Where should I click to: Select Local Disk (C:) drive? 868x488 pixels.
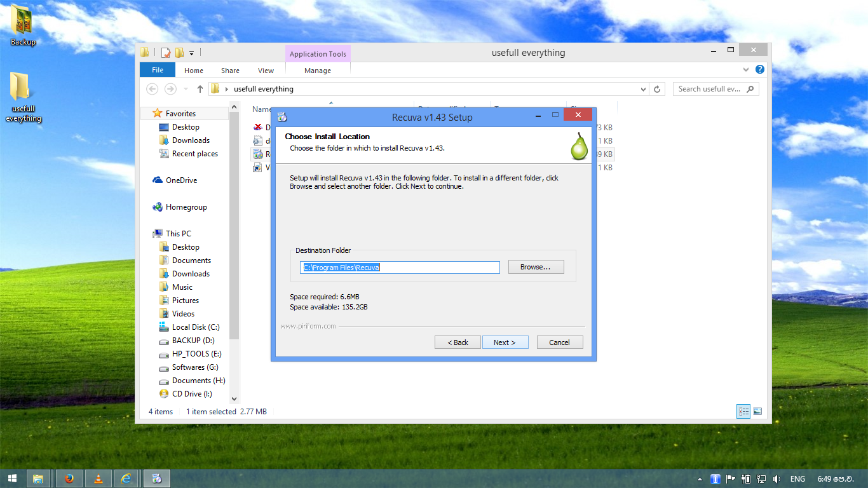(x=196, y=327)
